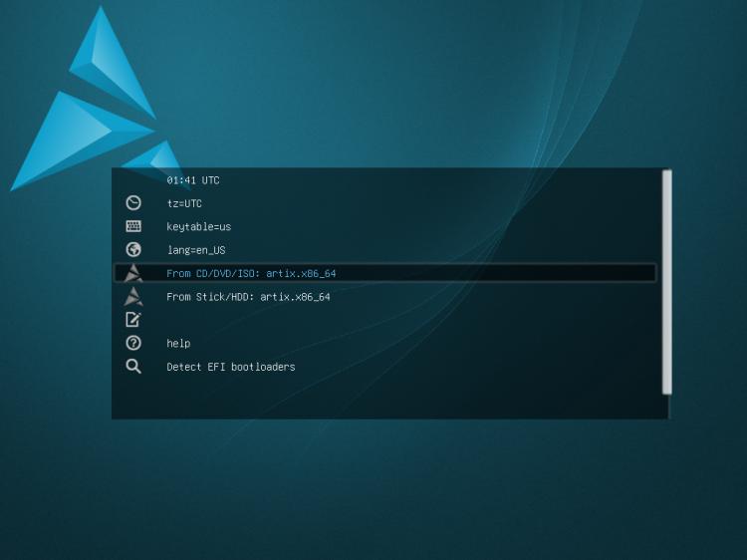The height and width of the screenshot is (560, 747).
Task: Click the Artix logo icon for CD/DVD/ISO entry
Action: pyautogui.click(x=133, y=273)
